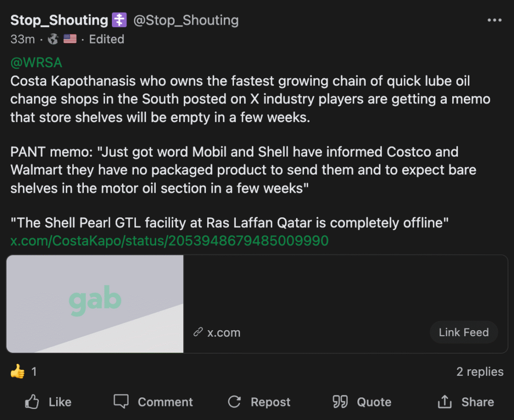Click the Share upload arrow icon
The image size is (514, 420).
tap(445, 401)
